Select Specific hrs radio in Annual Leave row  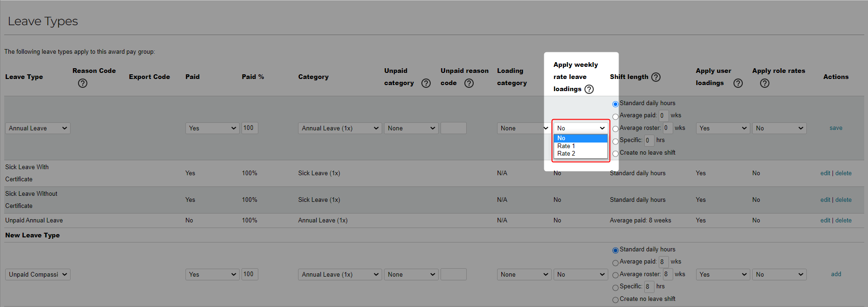615,141
